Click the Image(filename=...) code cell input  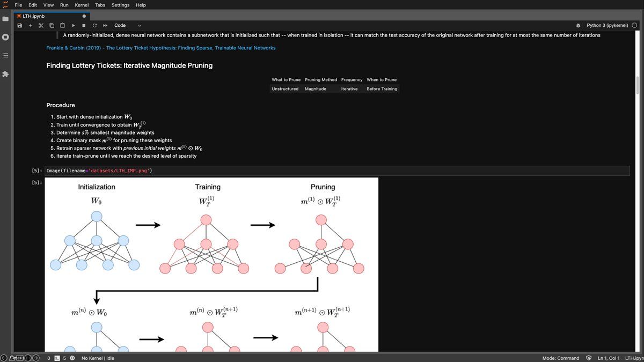click(322, 171)
